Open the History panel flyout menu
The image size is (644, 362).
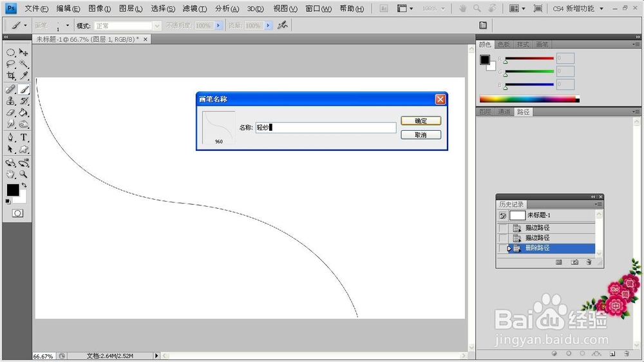pyautogui.click(x=598, y=204)
